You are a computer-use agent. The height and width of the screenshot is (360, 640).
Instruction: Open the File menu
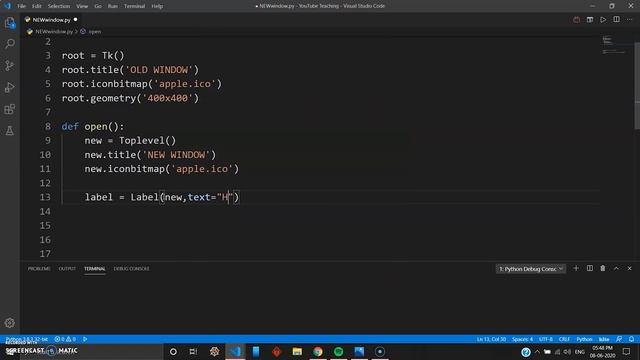(21, 6)
